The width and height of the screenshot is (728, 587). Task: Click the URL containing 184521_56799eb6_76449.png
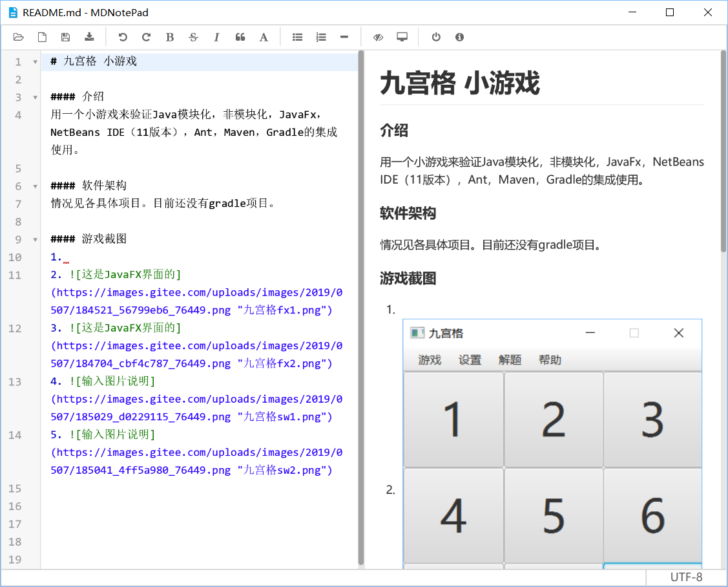pyautogui.click(x=196, y=301)
